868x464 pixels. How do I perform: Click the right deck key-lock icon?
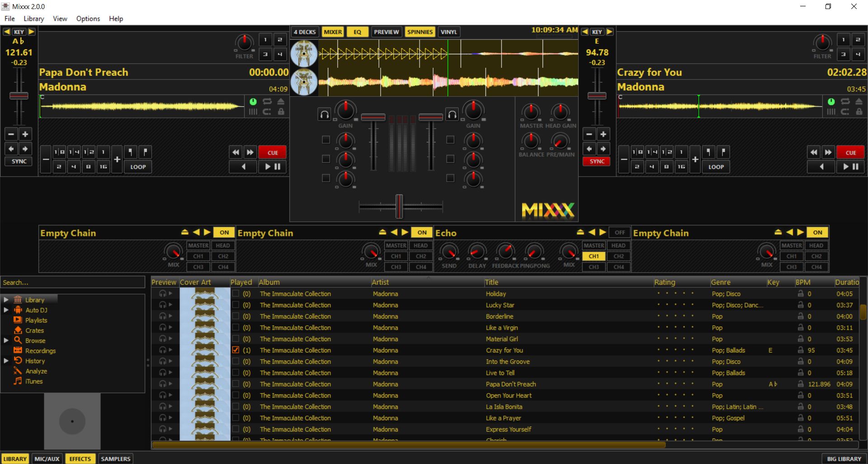point(859,112)
